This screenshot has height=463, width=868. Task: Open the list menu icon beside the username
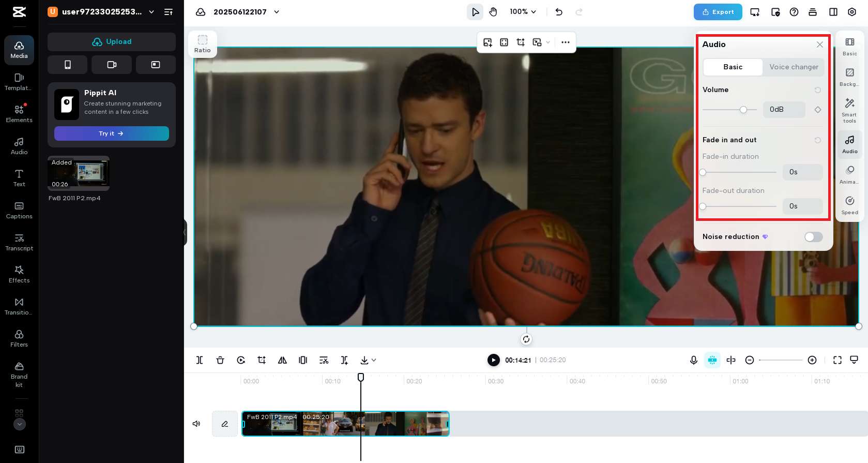(x=169, y=12)
